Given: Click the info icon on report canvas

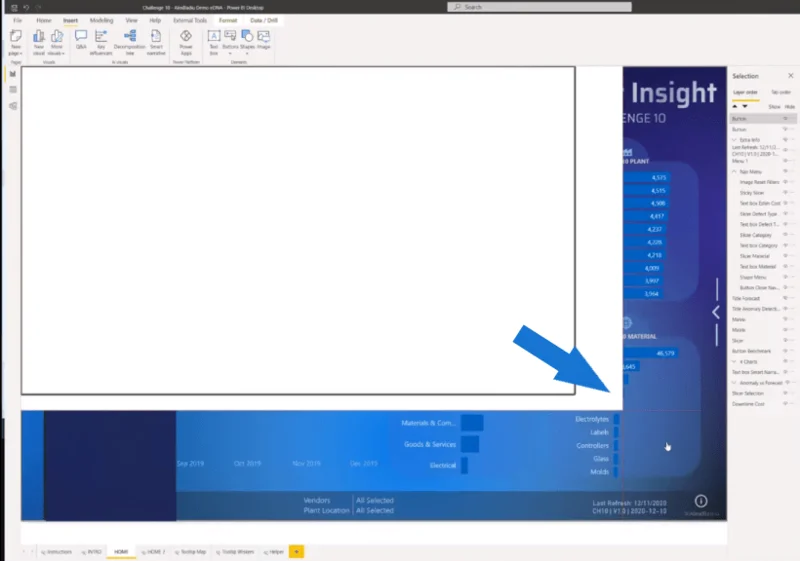Looking at the screenshot, I should coord(701,501).
